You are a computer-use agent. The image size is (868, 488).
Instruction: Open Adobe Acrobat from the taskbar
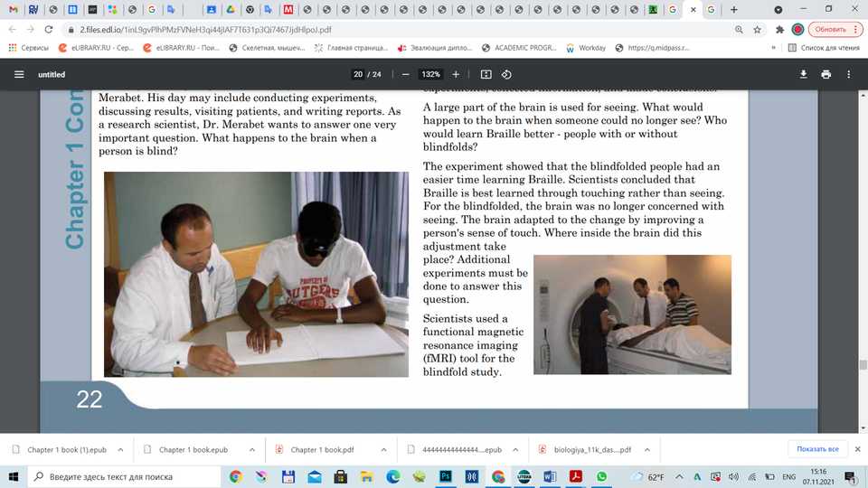(576, 476)
